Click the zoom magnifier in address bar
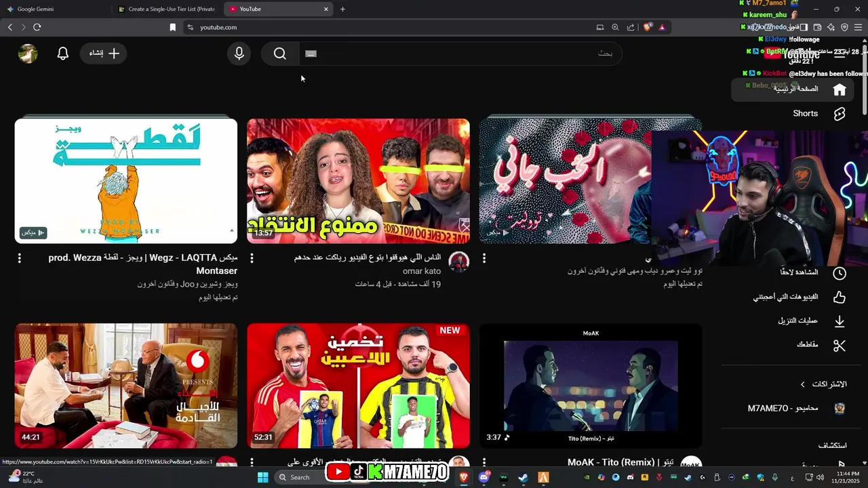Screen dimensions: 868x488 pyautogui.click(x=615, y=27)
